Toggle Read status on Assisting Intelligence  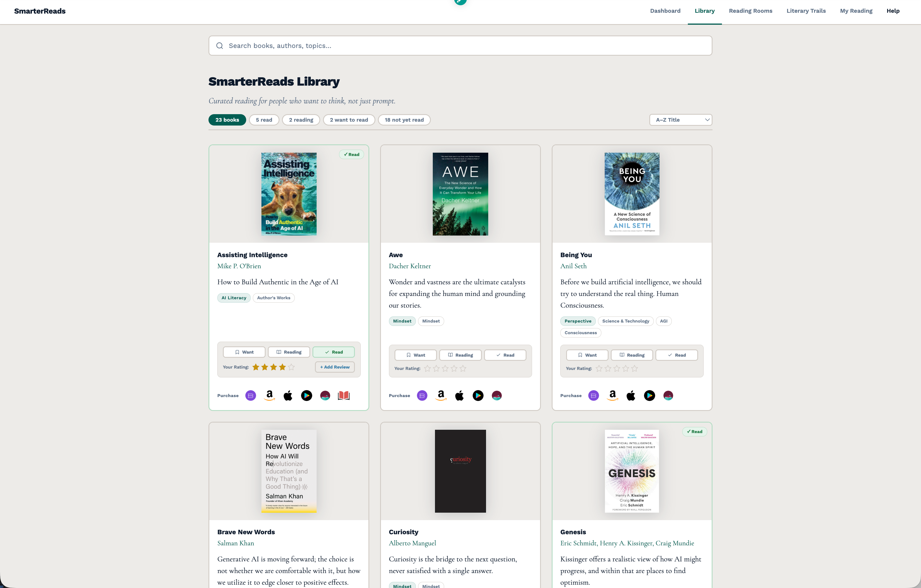pos(334,352)
